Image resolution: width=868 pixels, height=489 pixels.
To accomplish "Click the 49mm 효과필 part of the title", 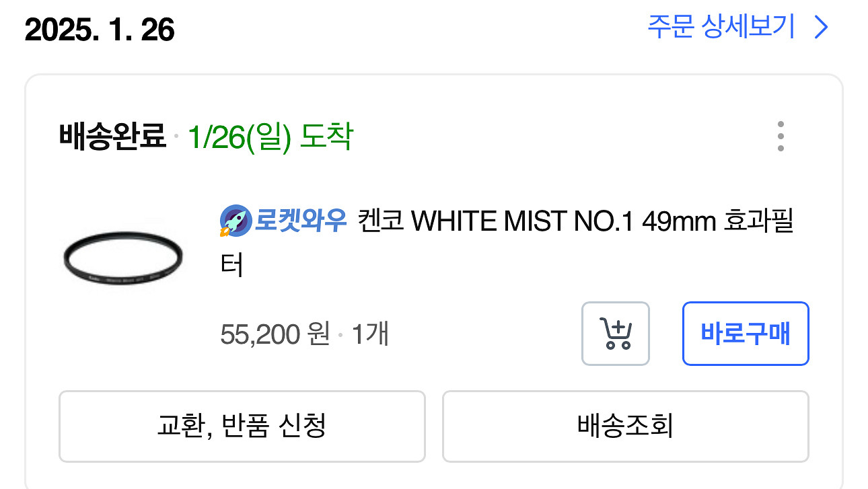I will click(x=718, y=221).
